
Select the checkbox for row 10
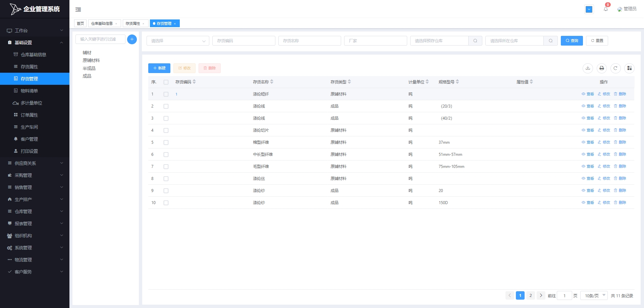click(166, 203)
